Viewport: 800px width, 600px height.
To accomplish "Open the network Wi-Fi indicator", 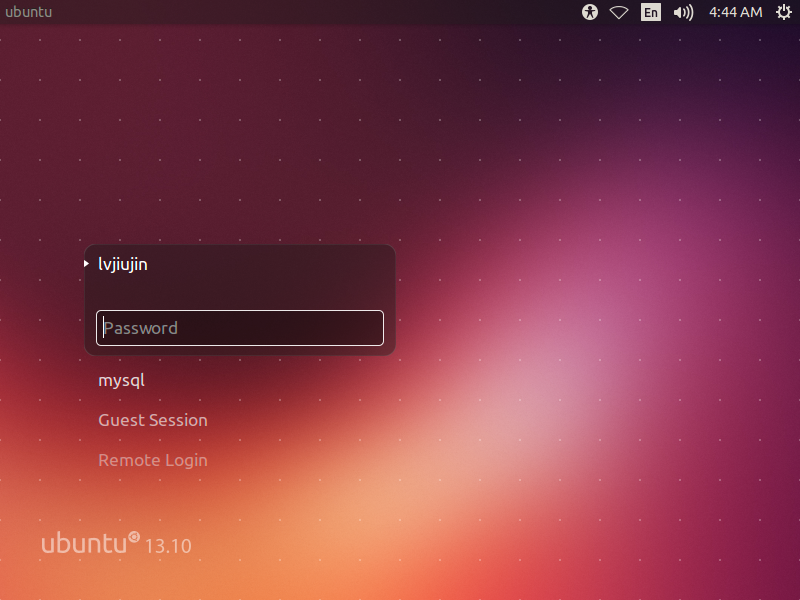I will (x=619, y=12).
